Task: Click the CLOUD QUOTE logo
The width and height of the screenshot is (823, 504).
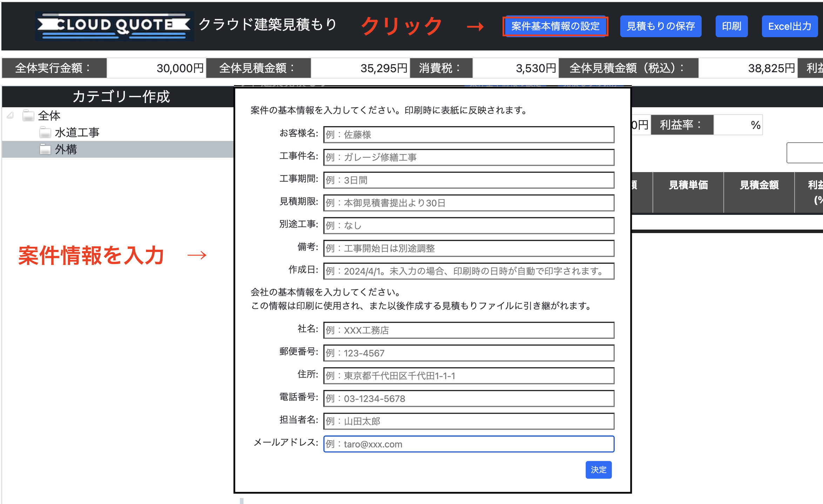Action: pyautogui.click(x=114, y=26)
